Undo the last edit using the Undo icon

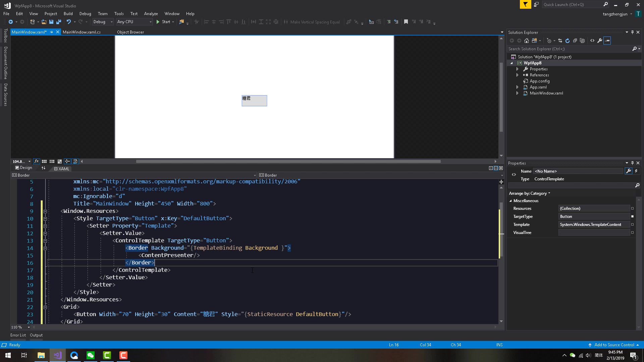(x=69, y=22)
